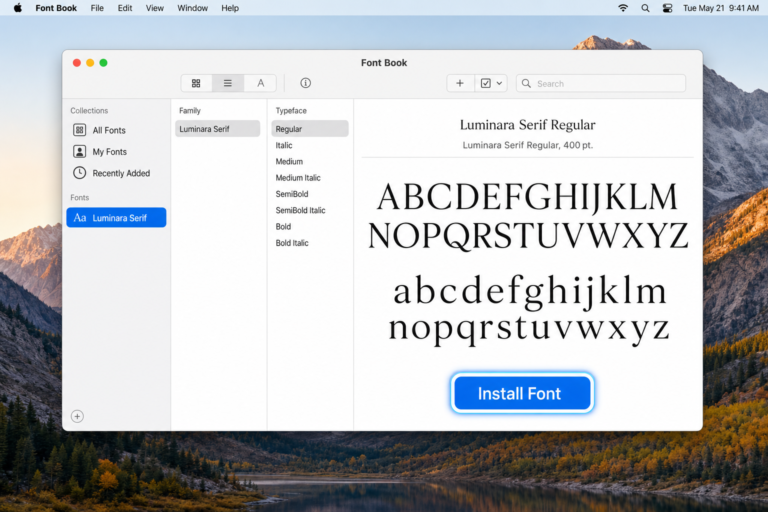
Task: Click the Collections header
Action: pos(89,111)
